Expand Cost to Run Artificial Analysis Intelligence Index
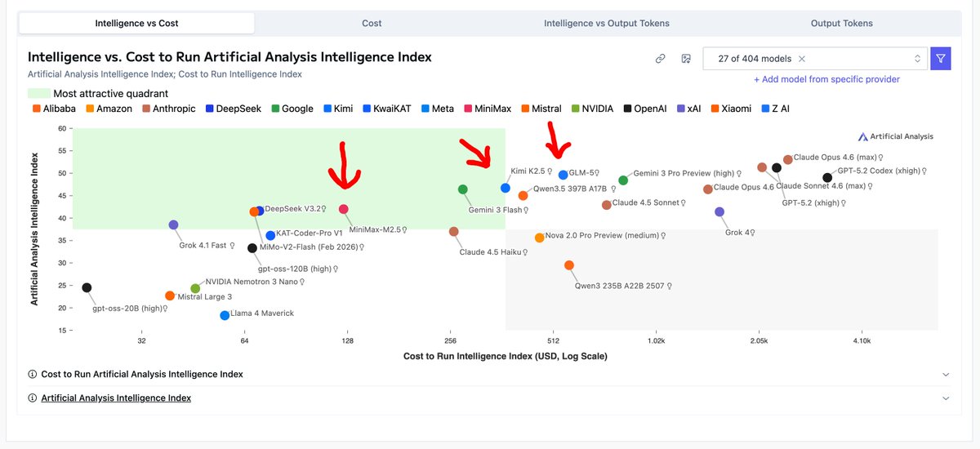This screenshot has height=449, width=980. point(488,374)
